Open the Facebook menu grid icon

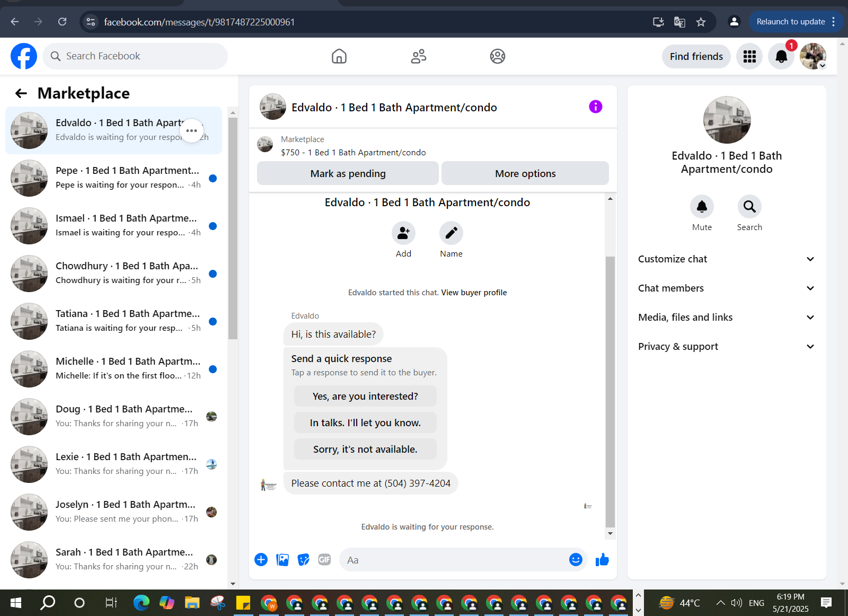(749, 56)
